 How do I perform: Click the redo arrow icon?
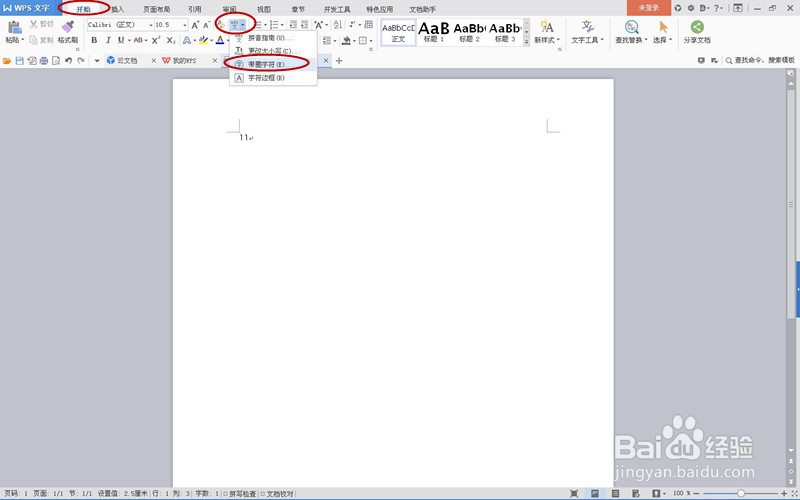click(81, 61)
